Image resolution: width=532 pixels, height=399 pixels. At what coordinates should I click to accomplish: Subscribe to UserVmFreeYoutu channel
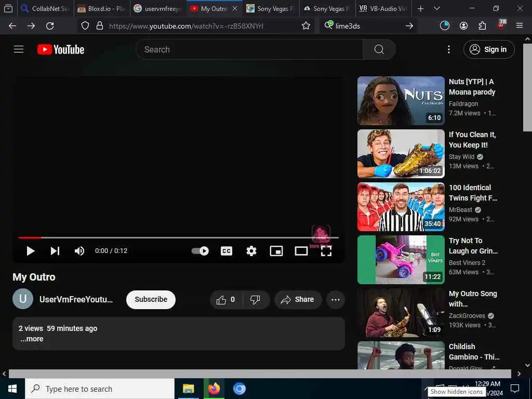(151, 300)
